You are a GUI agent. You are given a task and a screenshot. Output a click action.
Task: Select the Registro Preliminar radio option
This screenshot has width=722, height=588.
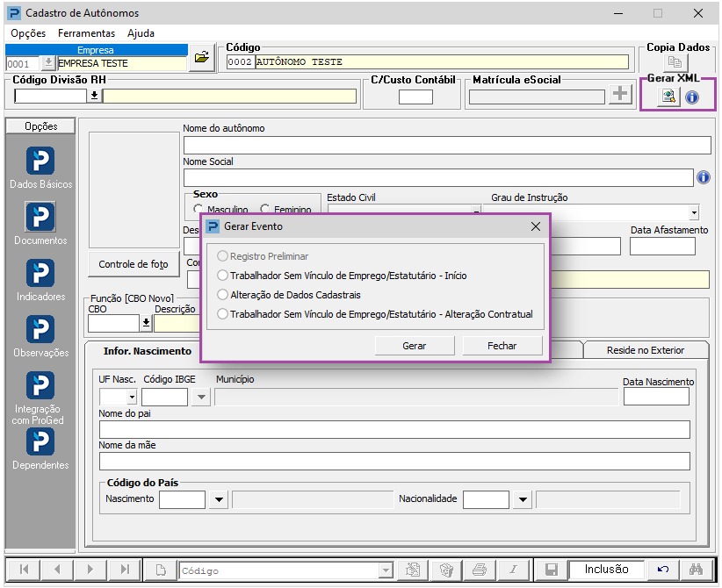coord(222,255)
